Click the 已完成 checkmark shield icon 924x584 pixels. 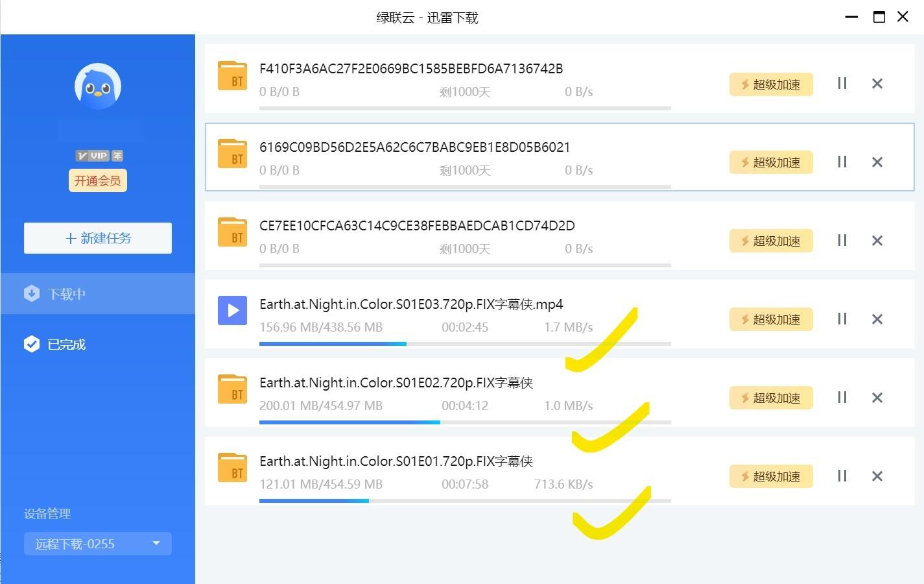tap(32, 344)
